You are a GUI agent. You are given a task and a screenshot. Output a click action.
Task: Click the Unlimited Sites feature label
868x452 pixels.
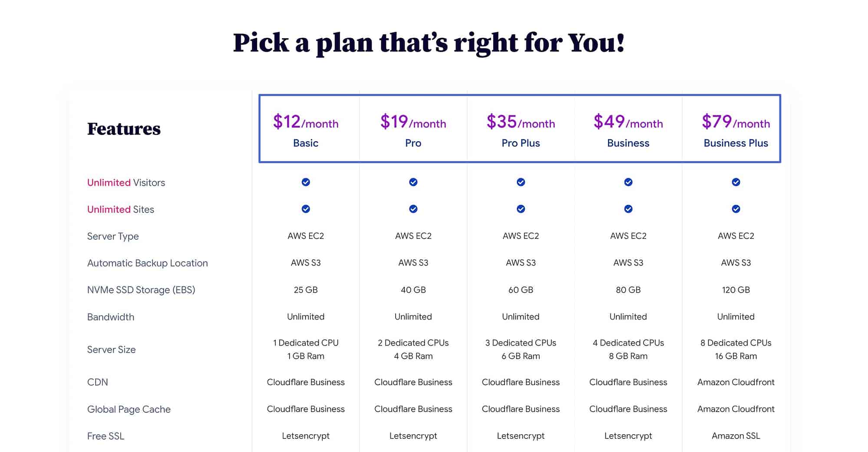pos(121,209)
